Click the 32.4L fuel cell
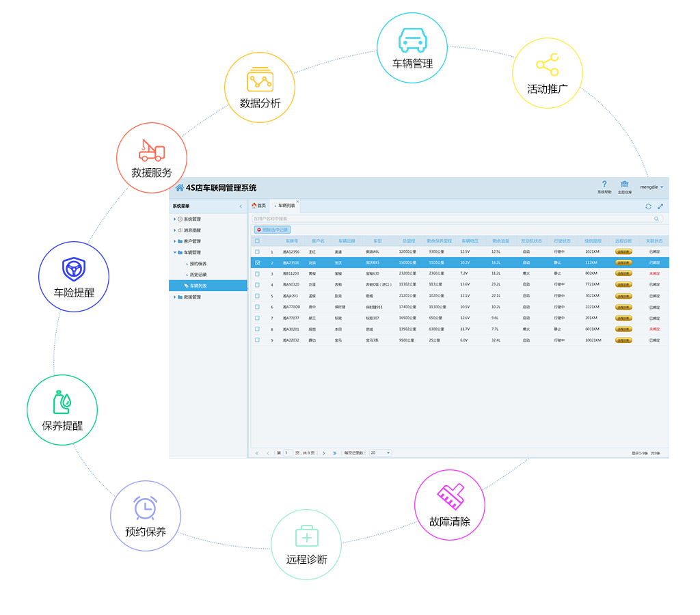 pos(496,340)
